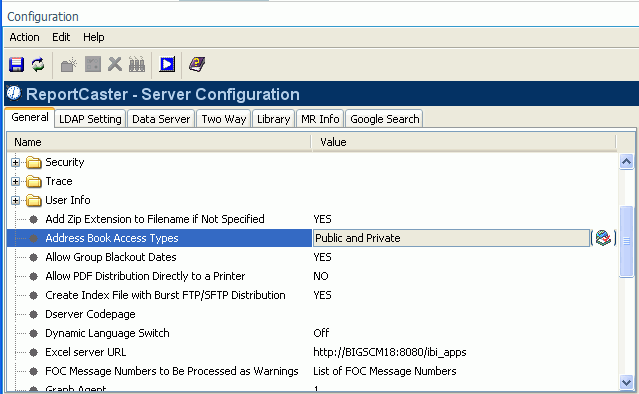Viewport: 639px width, 394px height.
Task: Click the New item toolbar icon
Action: click(69, 64)
